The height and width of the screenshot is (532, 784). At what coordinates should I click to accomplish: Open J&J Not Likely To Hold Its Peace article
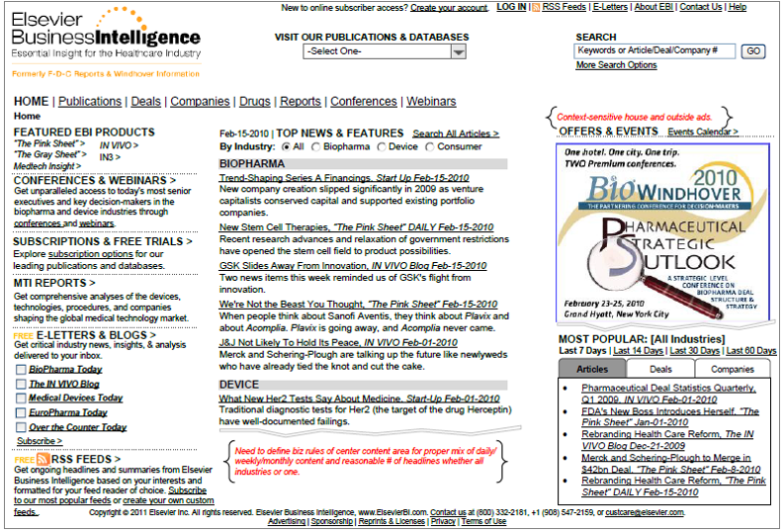coord(338,342)
